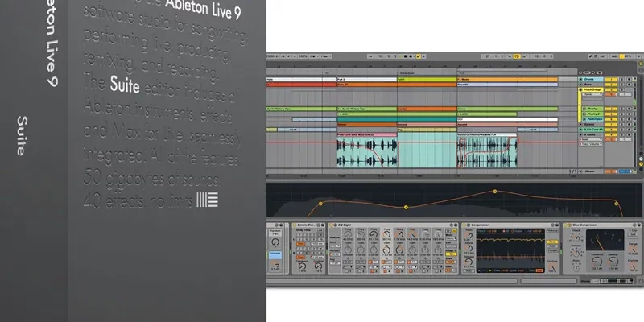Image resolution: width=644 pixels, height=322 pixels.
Task: Click the Glue Compressor Threshold knob
Action: click(597, 262)
